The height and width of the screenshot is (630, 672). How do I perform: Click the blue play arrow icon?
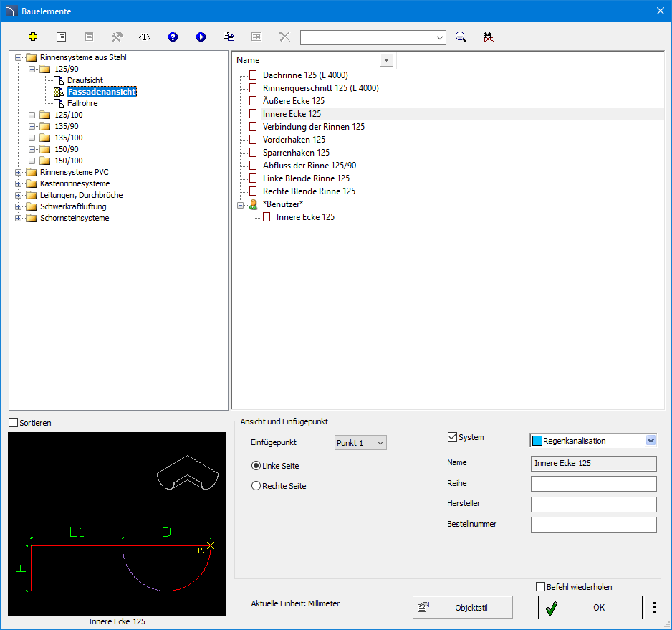coord(201,37)
